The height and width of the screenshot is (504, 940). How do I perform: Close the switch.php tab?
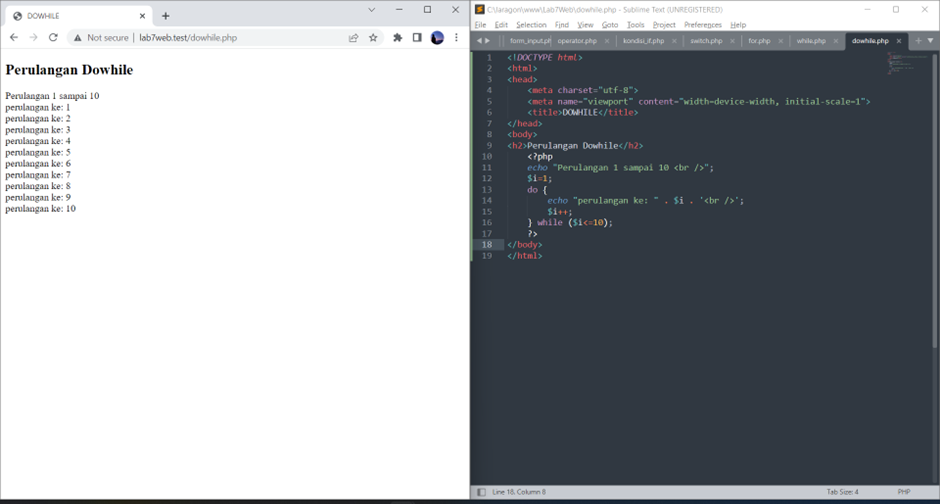click(x=733, y=41)
